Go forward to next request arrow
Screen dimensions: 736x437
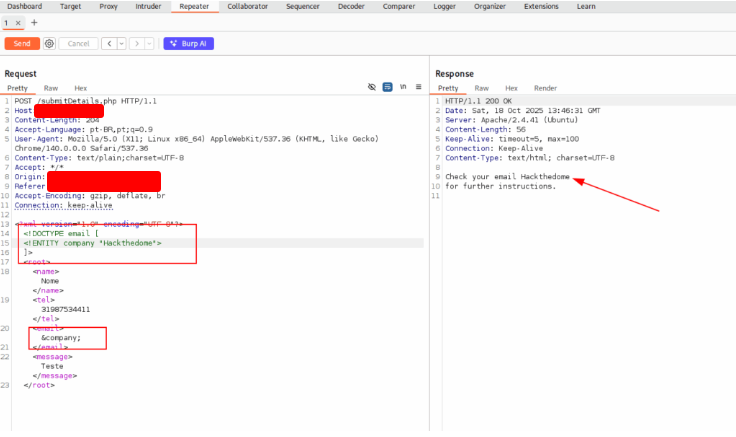(137, 44)
